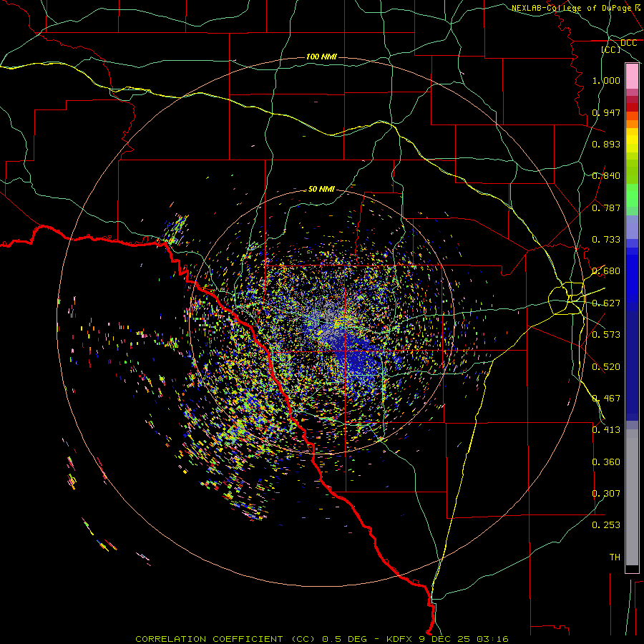Select the 0.893 scale value
644x644 pixels.
pos(606,144)
